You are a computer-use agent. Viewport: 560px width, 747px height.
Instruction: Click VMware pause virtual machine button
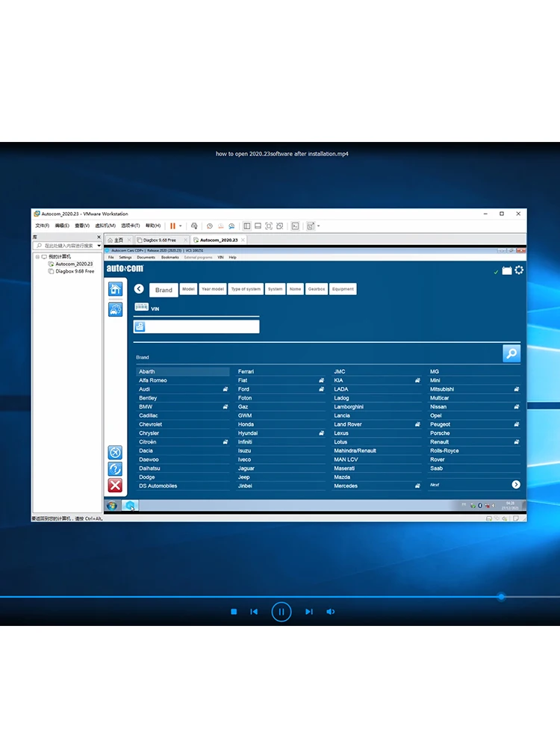point(173,226)
